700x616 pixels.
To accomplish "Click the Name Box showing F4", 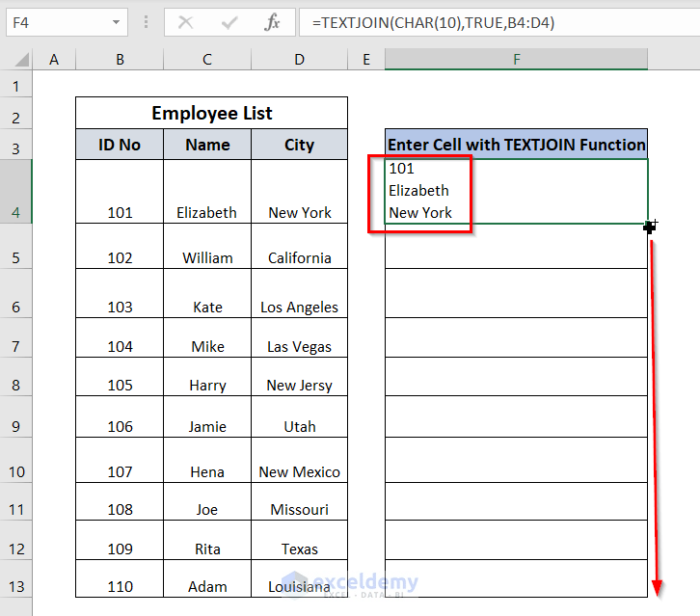I will (67, 22).
